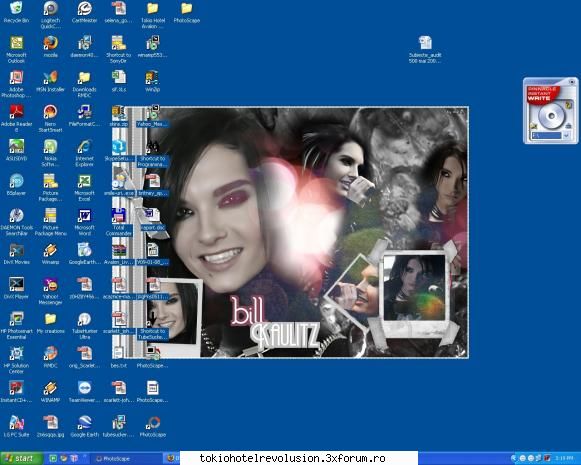Screen dimensions: 581x465
Task: Select the Google Earth globe shortcut
Action: (x=84, y=426)
